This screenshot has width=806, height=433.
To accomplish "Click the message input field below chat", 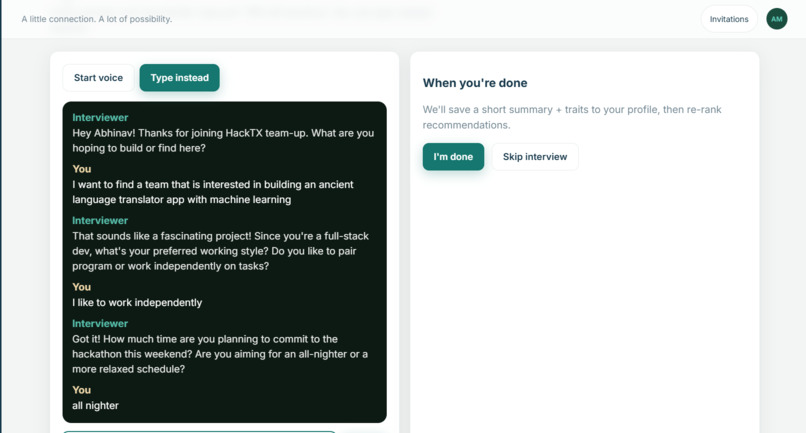I will (199, 432).
